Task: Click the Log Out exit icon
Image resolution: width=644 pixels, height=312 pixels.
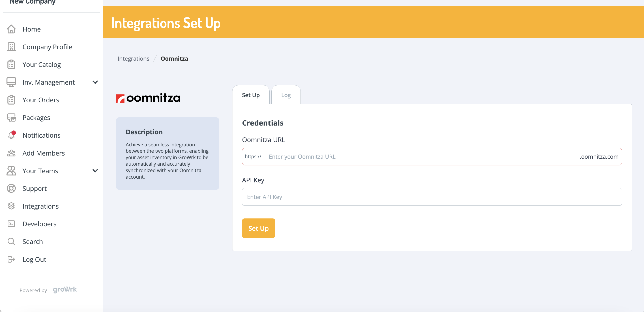Action: (x=11, y=259)
